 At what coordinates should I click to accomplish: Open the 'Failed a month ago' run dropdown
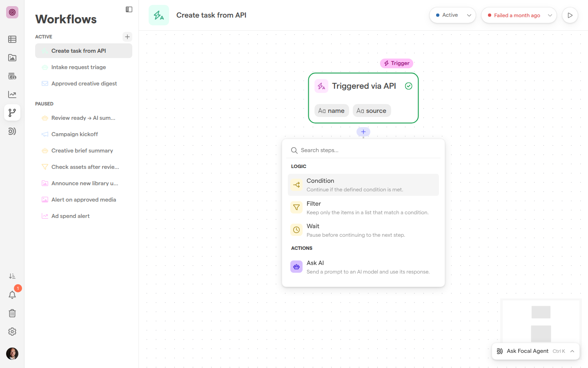[x=519, y=15]
